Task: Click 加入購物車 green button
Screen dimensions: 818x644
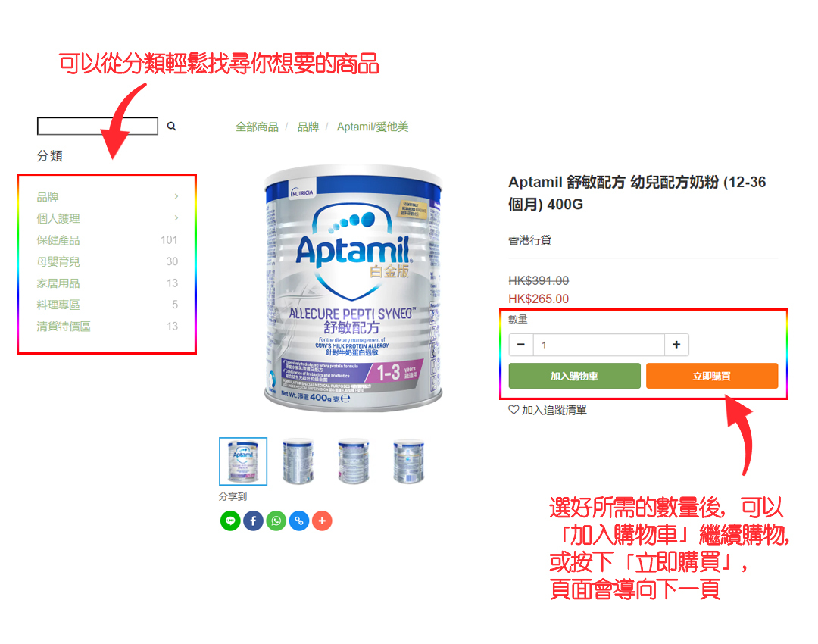Action: point(574,376)
